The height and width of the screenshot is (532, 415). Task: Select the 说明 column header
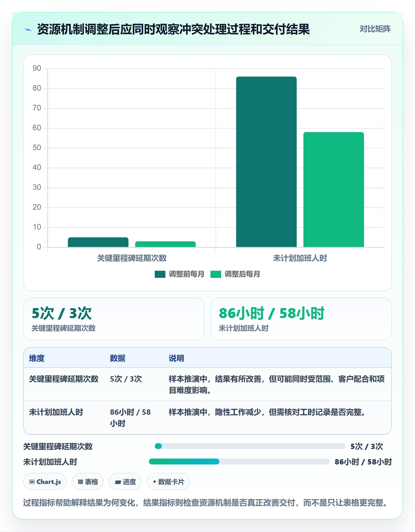point(176,358)
